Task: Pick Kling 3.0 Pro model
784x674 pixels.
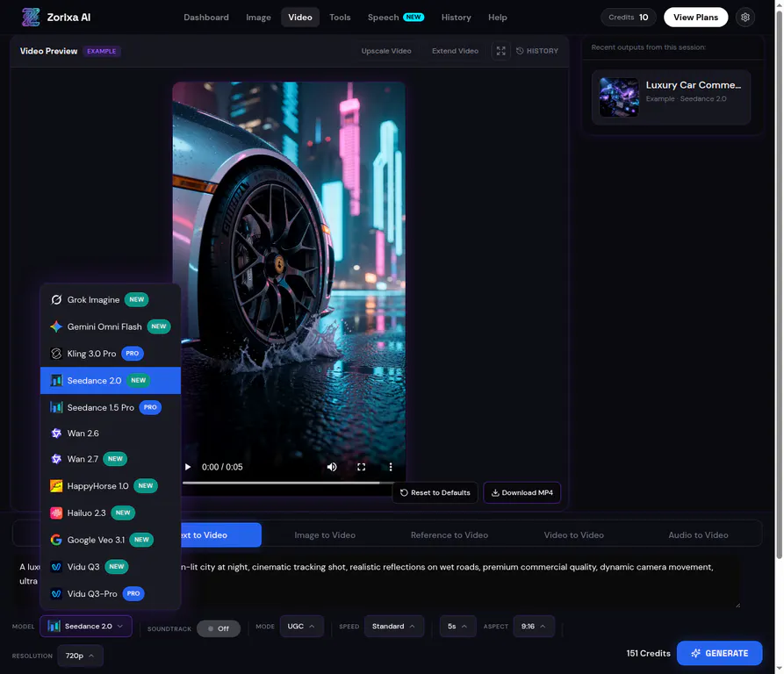Action: point(111,354)
